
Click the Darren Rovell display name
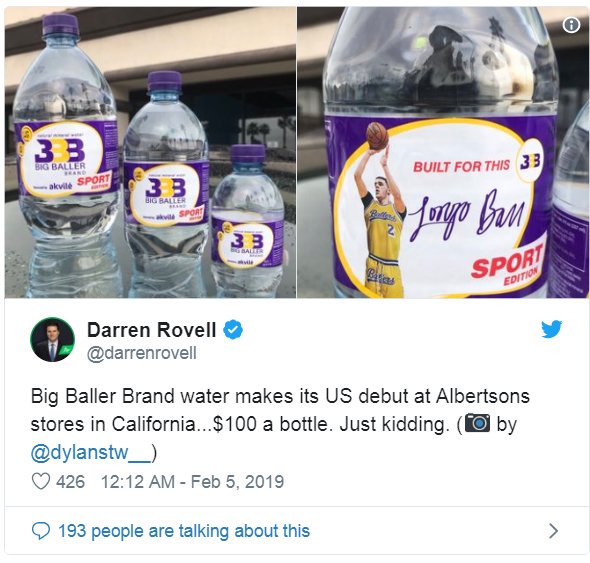[152, 330]
